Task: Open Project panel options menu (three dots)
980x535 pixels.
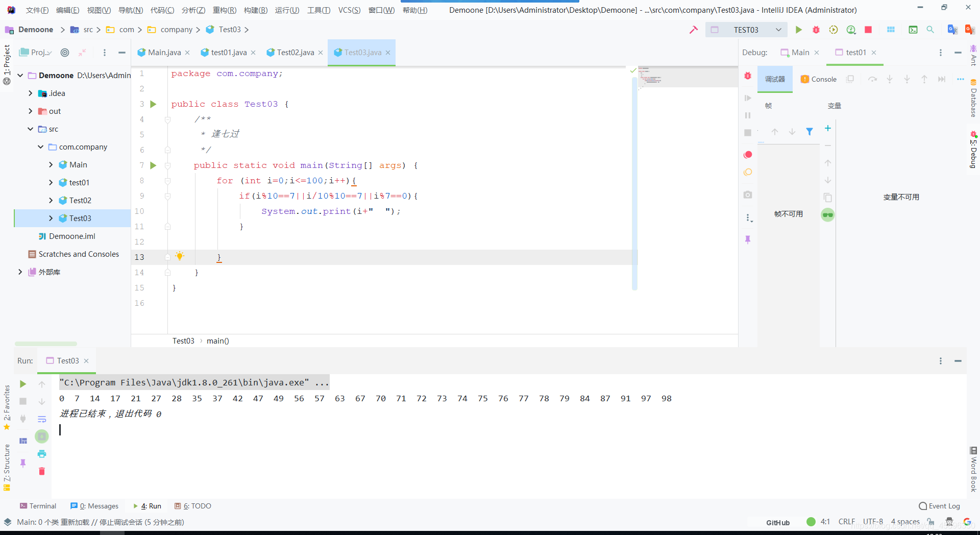Action: click(x=105, y=52)
